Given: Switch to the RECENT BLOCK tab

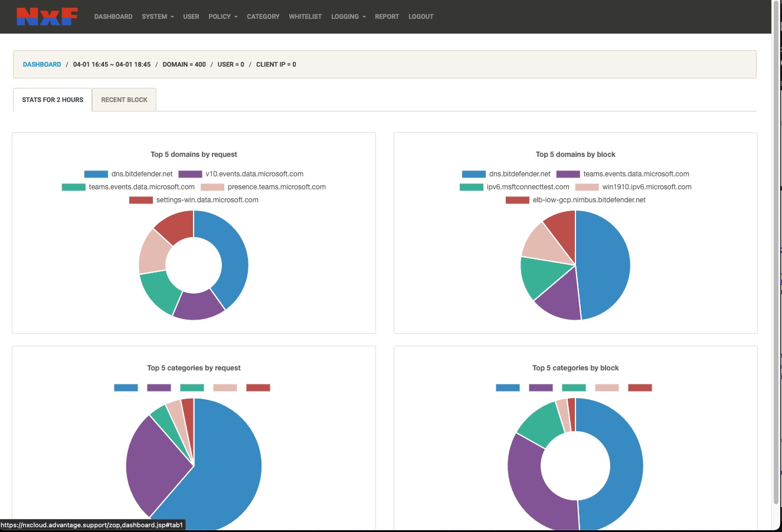Looking at the screenshot, I should pos(124,99).
